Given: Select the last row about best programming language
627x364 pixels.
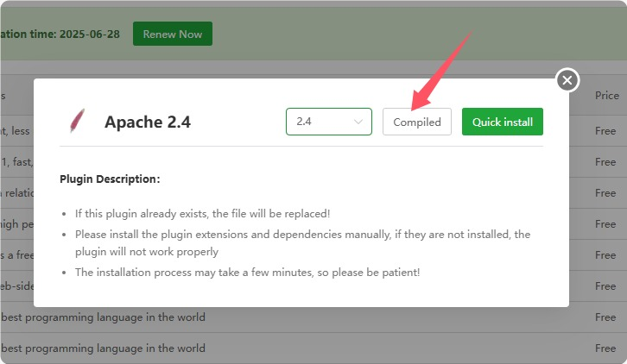Looking at the screenshot, I should [104, 348].
